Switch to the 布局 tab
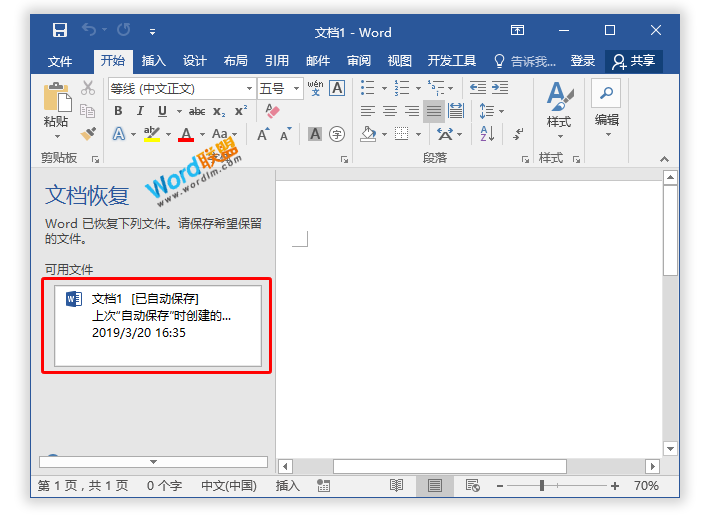 coord(235,61)
